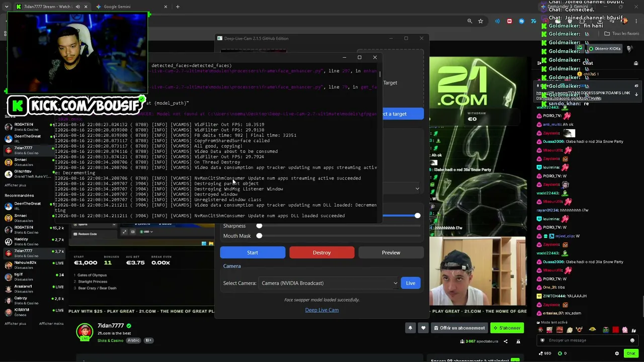Open chat settings gear icon
644x362 pixels.
pyautogui.click(x=617, y=353)
